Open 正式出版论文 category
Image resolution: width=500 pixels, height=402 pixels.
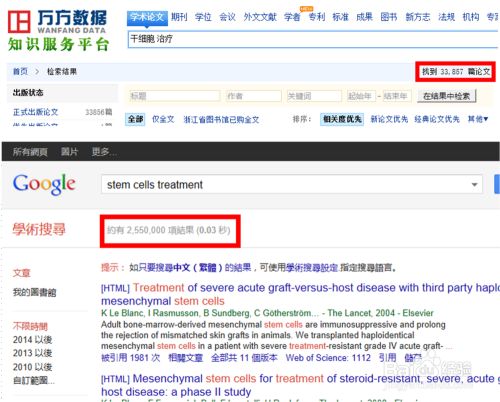[x=35, y=112]
